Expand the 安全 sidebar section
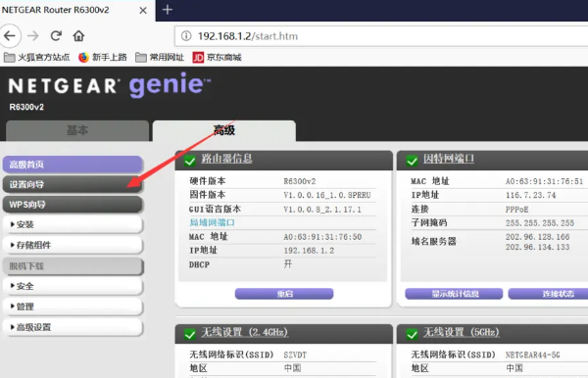 [73, 286]
